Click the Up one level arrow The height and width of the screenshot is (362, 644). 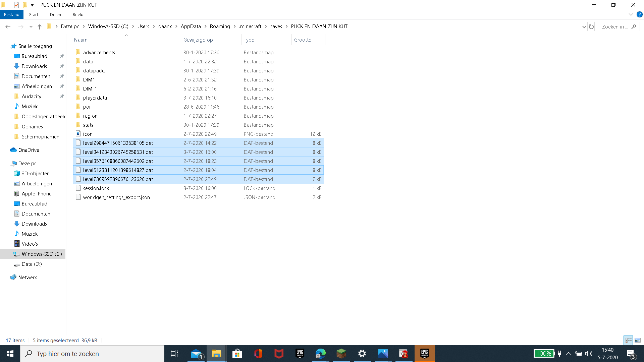(x=40, y=27)
